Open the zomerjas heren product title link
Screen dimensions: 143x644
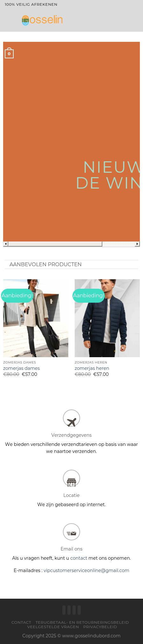click(x=92, y=368)
